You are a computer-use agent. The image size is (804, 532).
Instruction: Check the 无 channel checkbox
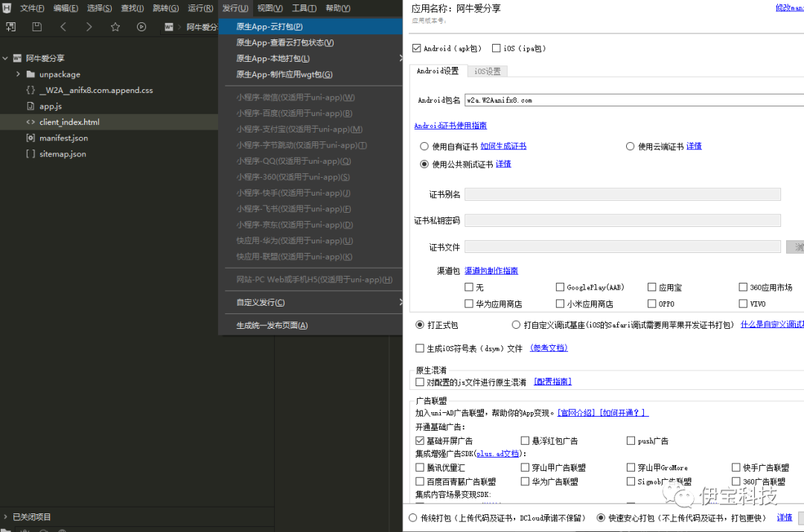click(469, 287)
